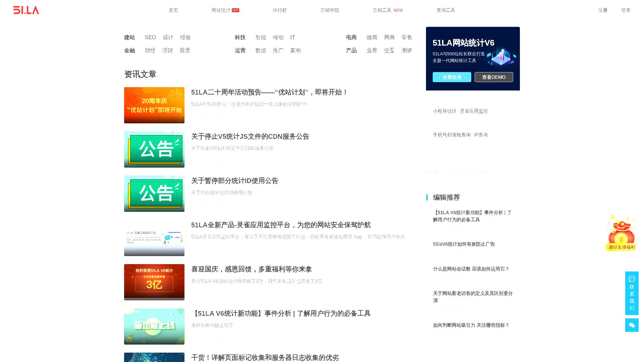This screenshot has width=644, height=362.
Task: Select the 金融 category
Action: (x=129, y=50)
